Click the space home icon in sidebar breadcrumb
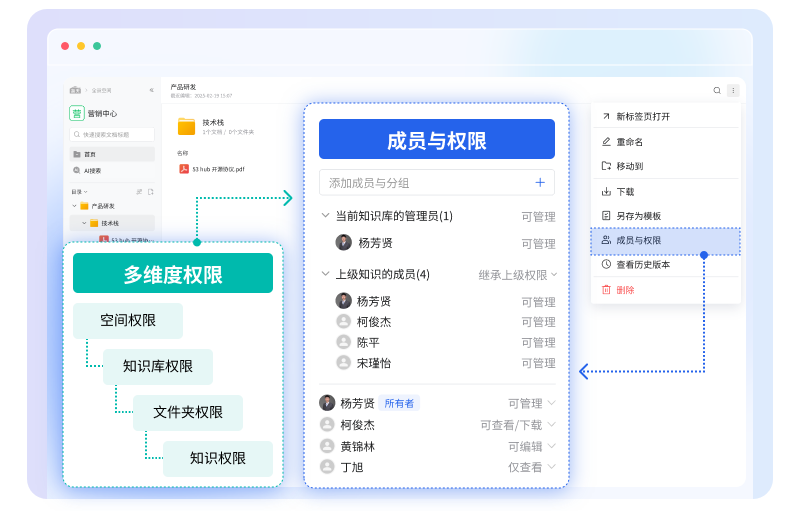This screenshot has height=520, width=805. [x=75, y=90]
